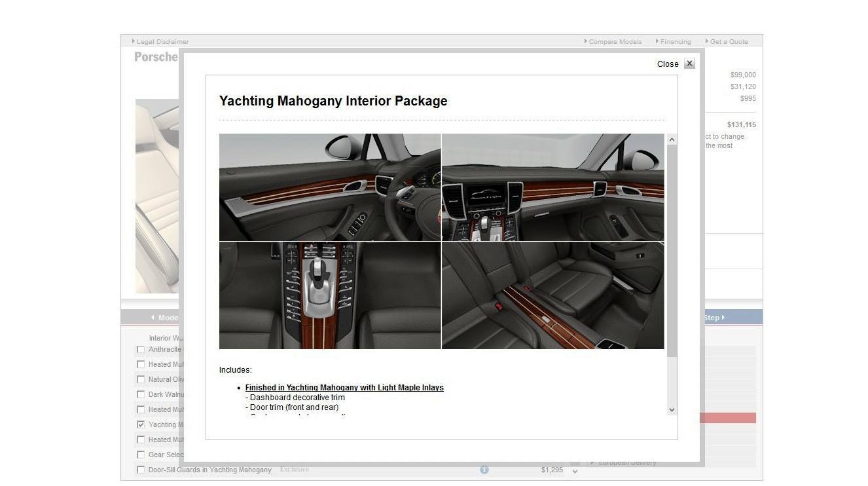This screenshot has width=868, height=486.
Task: Click the popup's vertical scrollbar thumb
Action: [x=672, y=251]
